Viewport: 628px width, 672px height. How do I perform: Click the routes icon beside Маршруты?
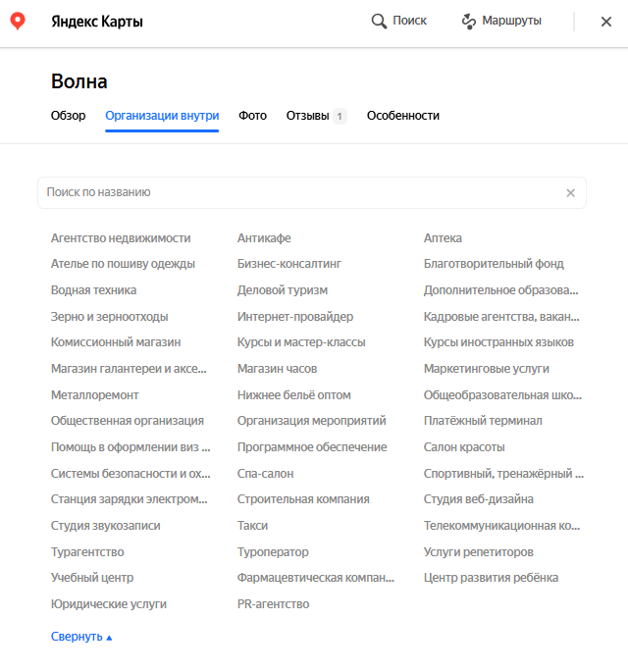click(468, 21)
